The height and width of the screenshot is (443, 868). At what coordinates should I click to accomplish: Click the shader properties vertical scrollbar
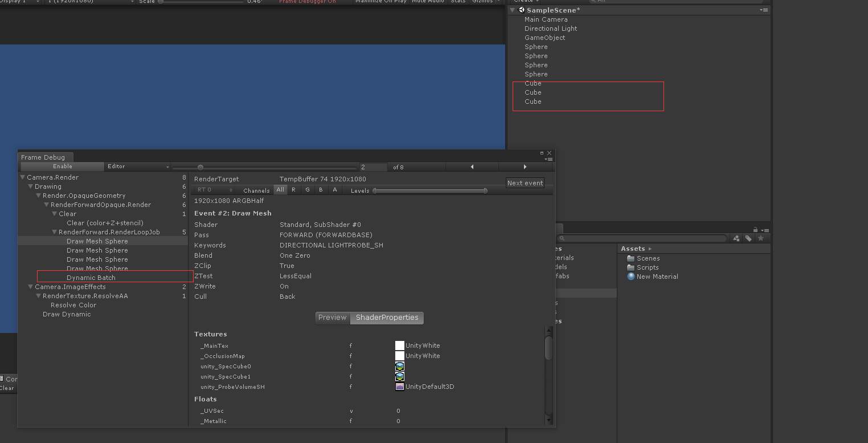click(x=548, y=348)
